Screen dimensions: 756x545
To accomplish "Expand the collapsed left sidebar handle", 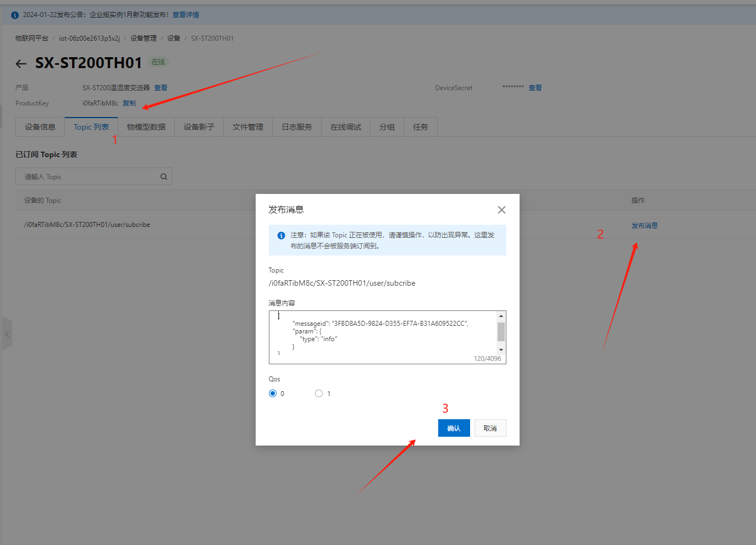I will [x=7, y=334].
